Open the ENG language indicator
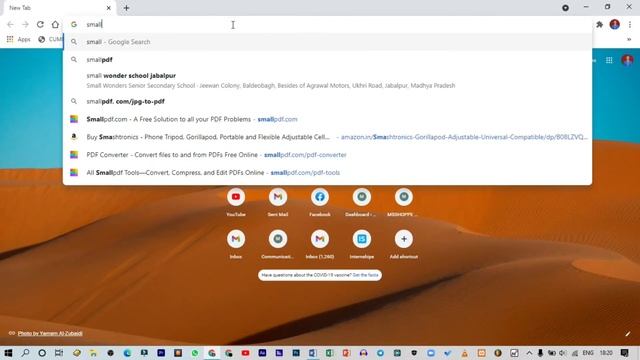The height and width of the screenshot is (360, 640). 588,353
